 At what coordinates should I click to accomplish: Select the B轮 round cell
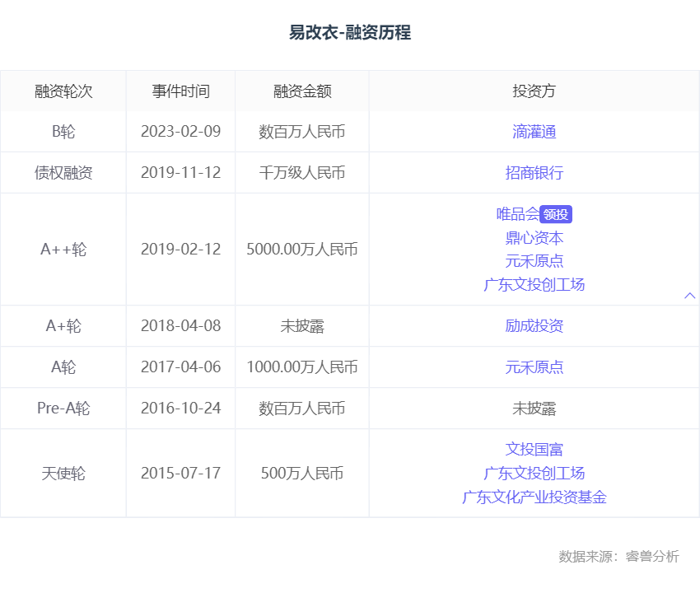click(x=63, y=132)
